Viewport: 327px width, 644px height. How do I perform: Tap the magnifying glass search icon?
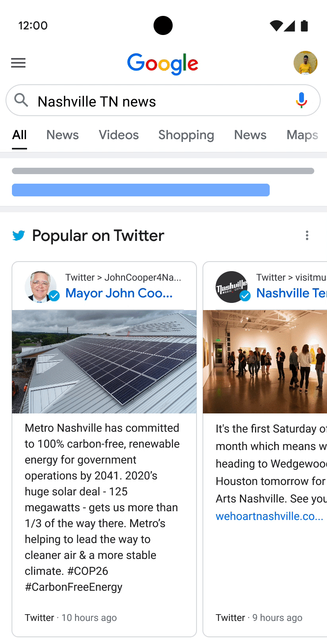pos(21,101)
